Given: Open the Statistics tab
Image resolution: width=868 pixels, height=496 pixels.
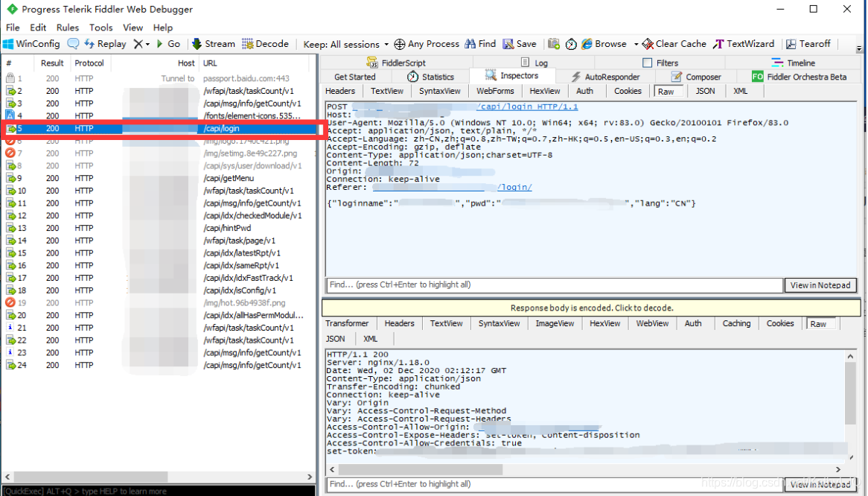Looking at the screenshot, I should click(x=431, y=77).
